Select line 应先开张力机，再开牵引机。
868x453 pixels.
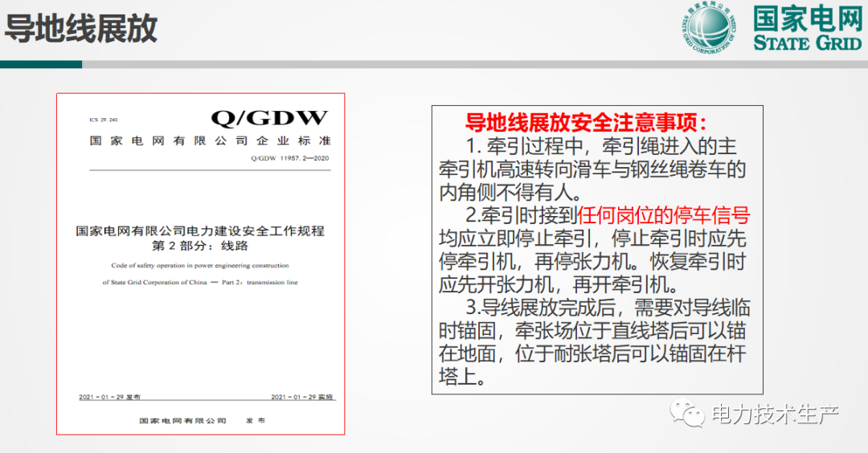click(x=559, y=285)
